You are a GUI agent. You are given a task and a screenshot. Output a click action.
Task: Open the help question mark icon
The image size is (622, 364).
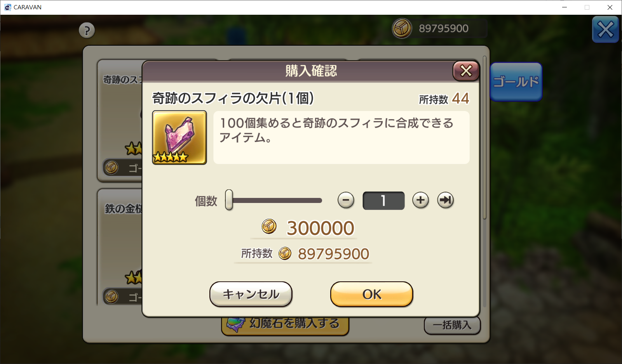point(87,30)
